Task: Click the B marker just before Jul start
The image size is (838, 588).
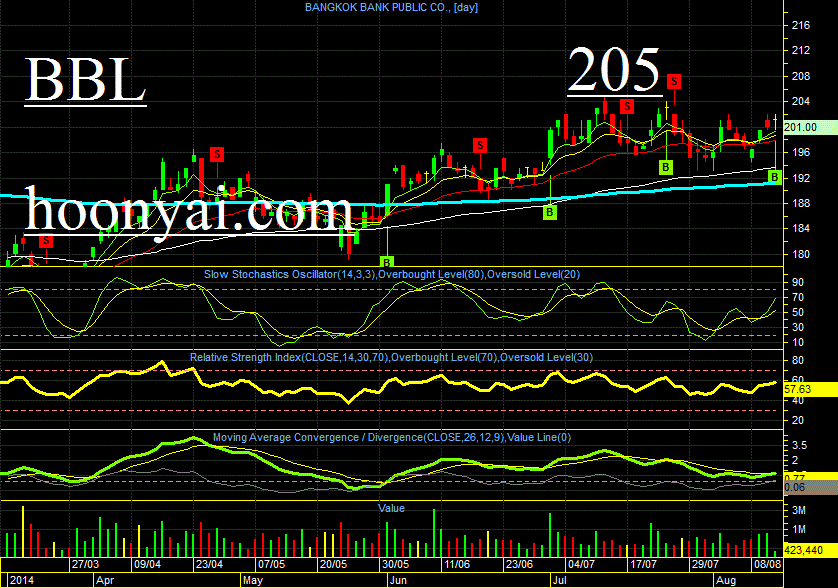Action: [549, 213]
